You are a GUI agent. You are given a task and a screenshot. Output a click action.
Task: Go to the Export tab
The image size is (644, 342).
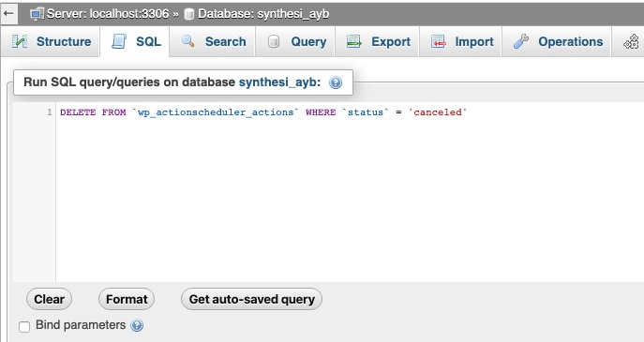(378, 41)
